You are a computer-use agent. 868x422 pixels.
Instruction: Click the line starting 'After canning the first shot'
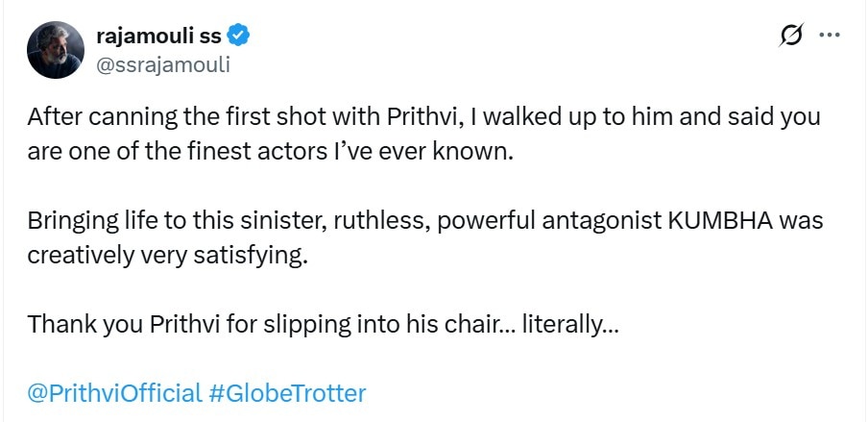point(424,117)
